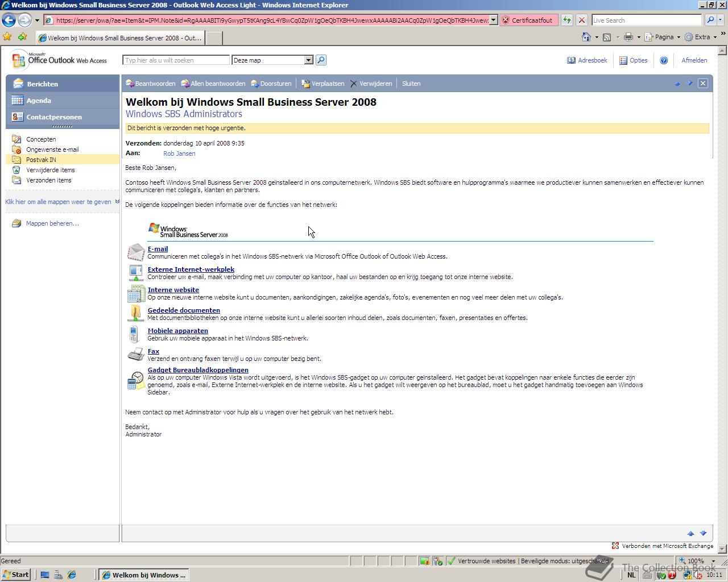Click the browser Forward arrow button

click(24, 20)
